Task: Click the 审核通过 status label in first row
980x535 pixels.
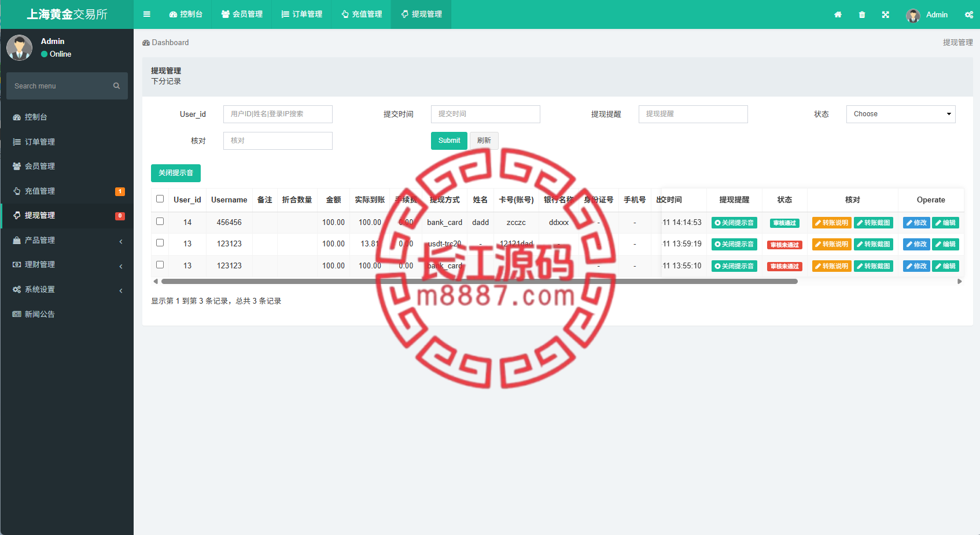Action: tap(784, 223)
